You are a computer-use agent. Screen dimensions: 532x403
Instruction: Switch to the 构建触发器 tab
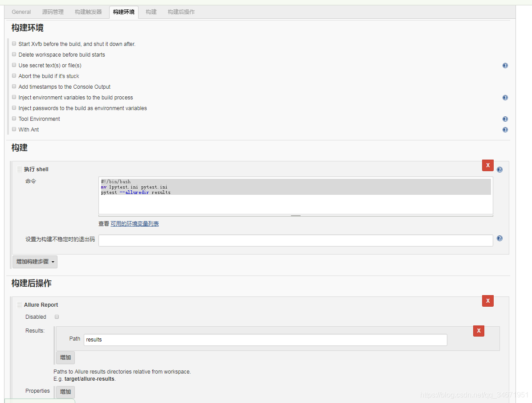[x=88, y=12]
